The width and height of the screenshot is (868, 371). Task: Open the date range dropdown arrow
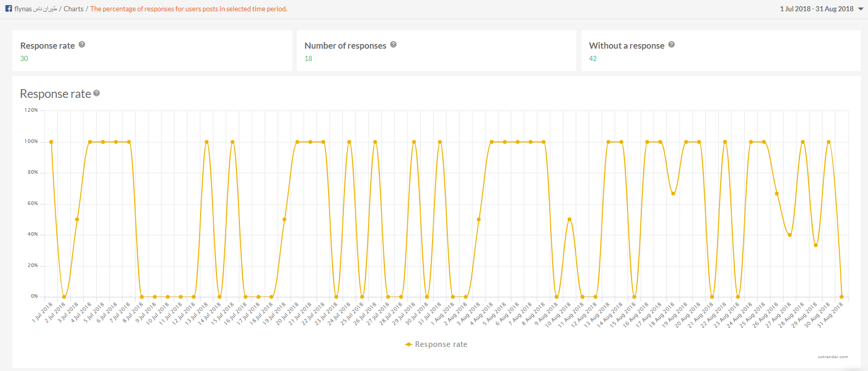[x=861, y=9]
